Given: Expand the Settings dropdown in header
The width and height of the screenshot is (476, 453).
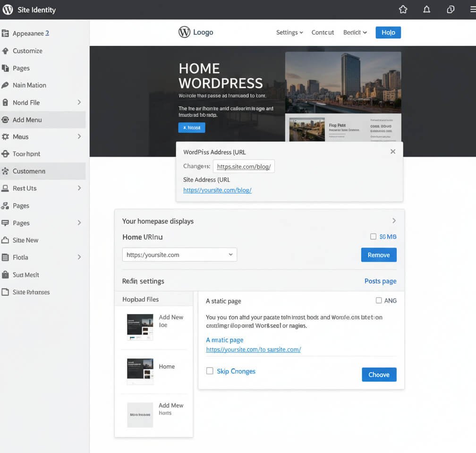Looking at the screenshot, I should [x=289, y=33].
